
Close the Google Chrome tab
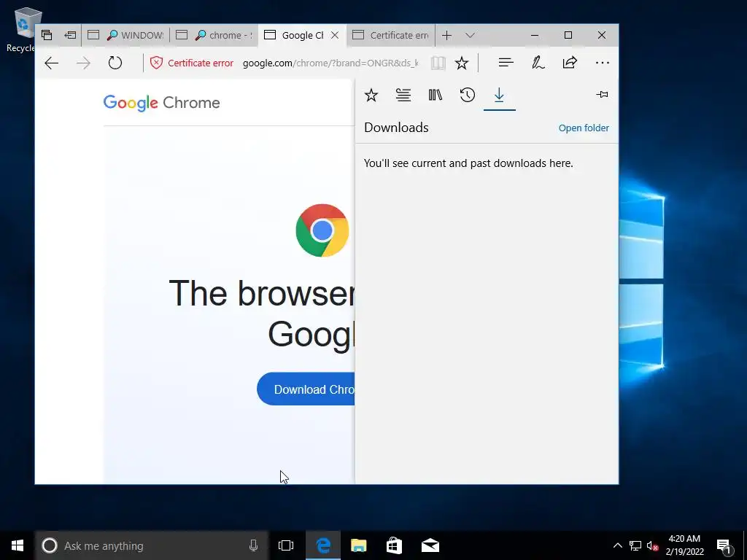pyautogui.click(x=335, y=35)
